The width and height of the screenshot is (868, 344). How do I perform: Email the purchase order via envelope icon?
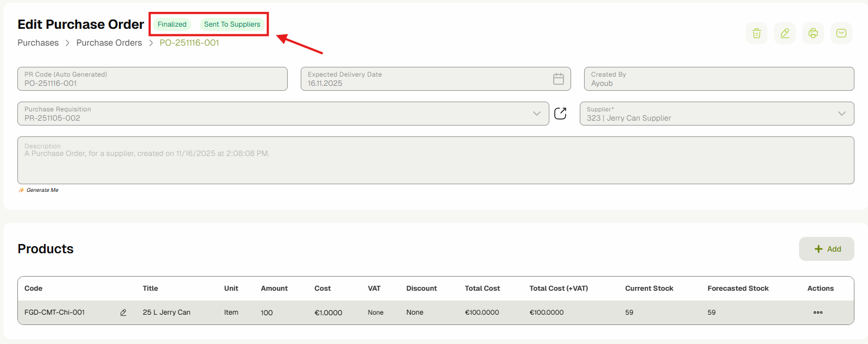point(841,33)
